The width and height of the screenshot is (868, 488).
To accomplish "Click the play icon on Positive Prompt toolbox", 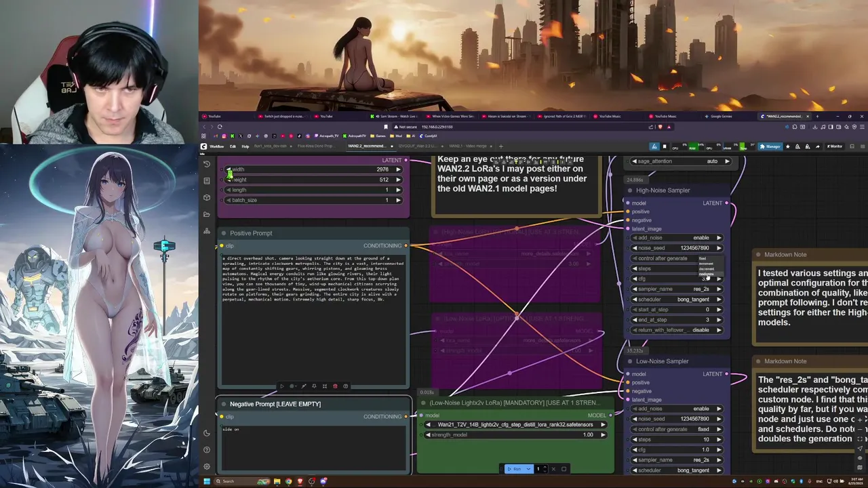I will coord(282,386).
